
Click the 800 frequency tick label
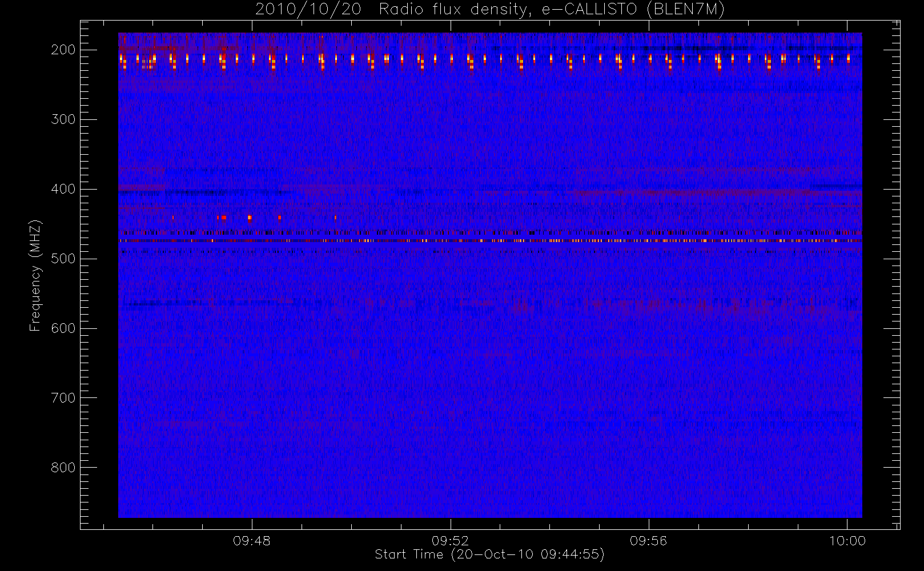(x=63, y=468)
